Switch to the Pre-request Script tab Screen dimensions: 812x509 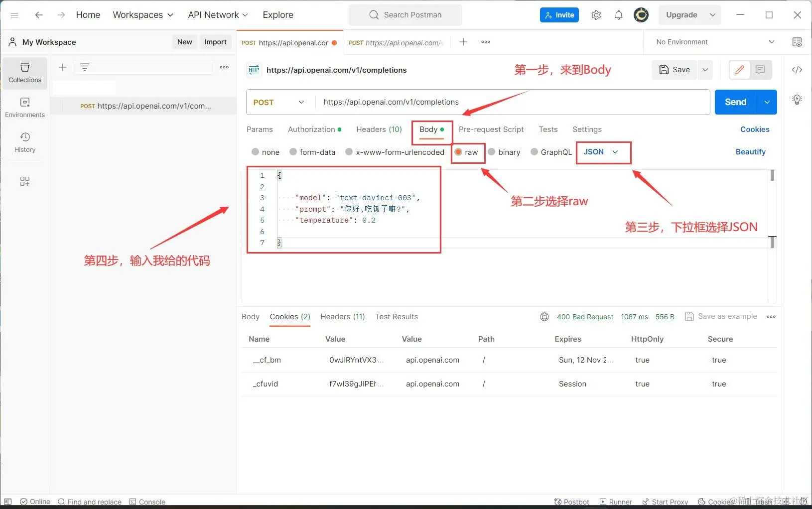click(x=491, y=129)
